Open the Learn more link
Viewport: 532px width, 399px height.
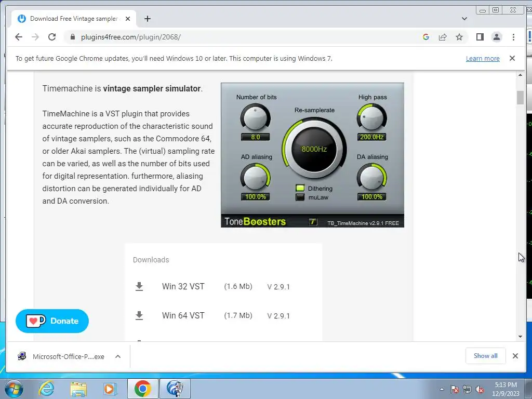[483, 58]
